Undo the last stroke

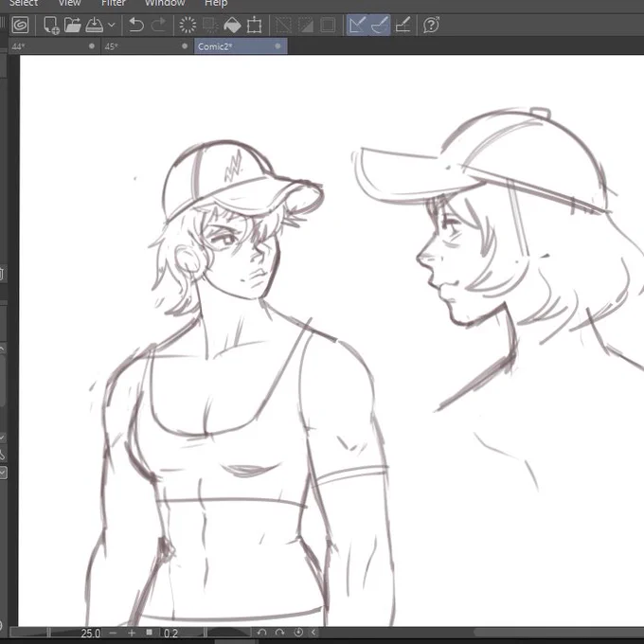(x=136, y=25)
